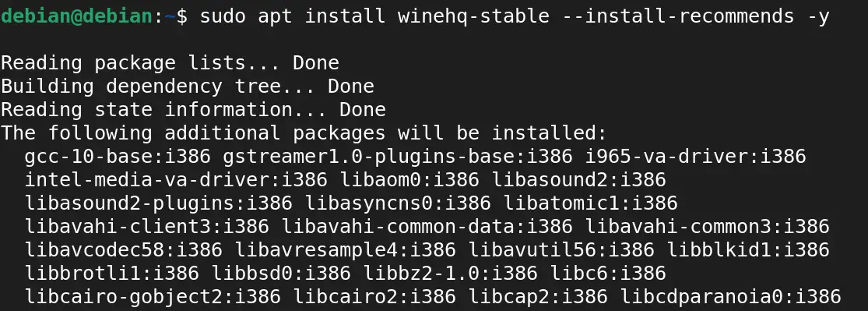
Task: Click libasound2-plugins:i386 package name
Action: [158, 203]
